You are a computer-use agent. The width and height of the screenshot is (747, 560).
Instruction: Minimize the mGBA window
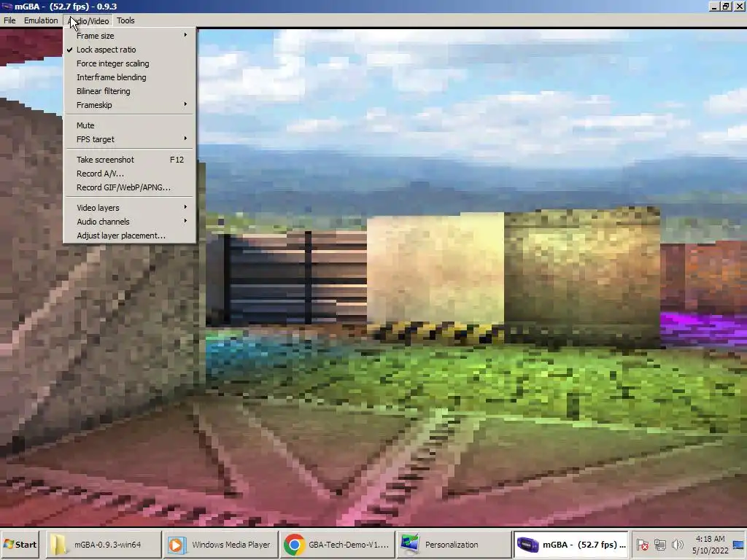714,7
